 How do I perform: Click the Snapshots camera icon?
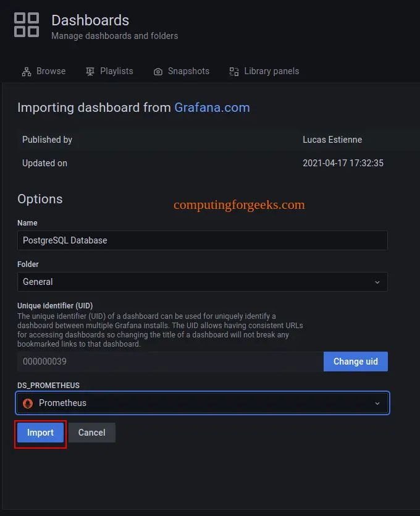(x=158, y=72)
